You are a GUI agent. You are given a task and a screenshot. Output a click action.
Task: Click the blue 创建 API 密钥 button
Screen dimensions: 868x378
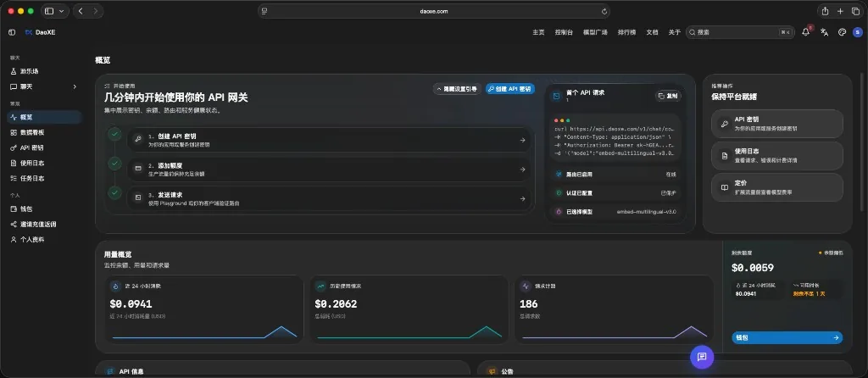[x=509, y=88]
